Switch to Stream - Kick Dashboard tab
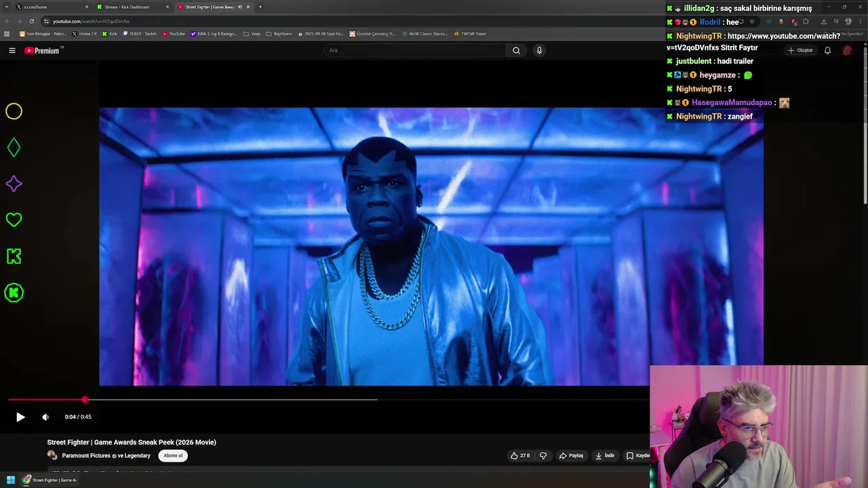The height and width of the screenshot is (488, 868). (132, 7)
